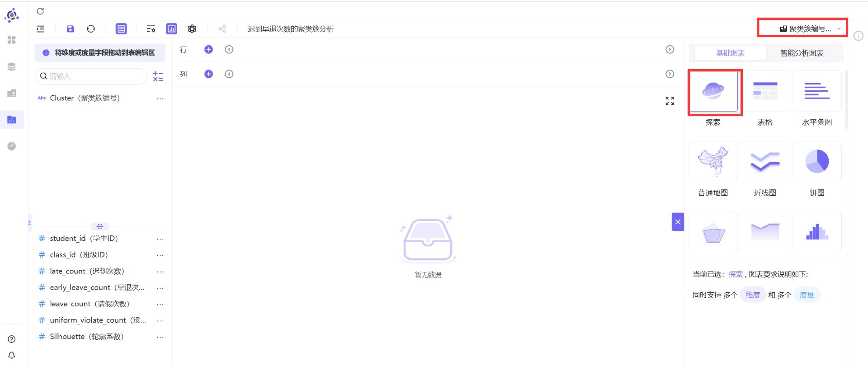Viewport: 868px width, 366px height.
Task: Save the analysis with floppy disk icon
Action: pos(70,29)
